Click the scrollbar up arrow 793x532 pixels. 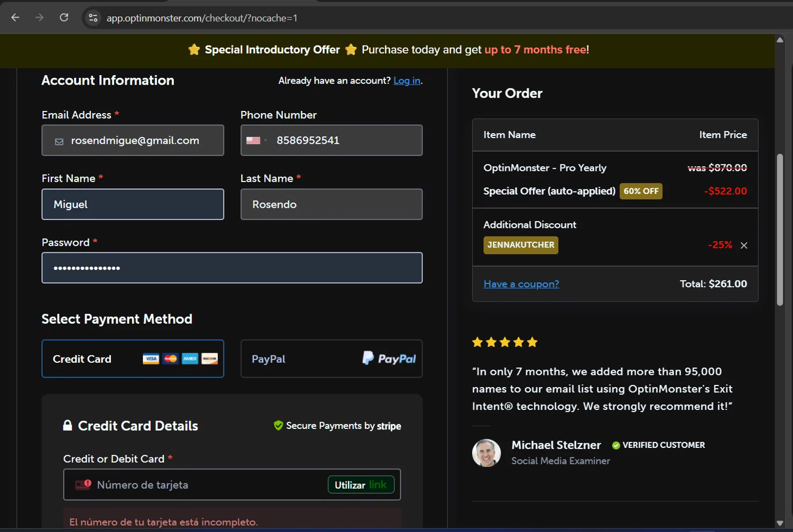point(780,40)
